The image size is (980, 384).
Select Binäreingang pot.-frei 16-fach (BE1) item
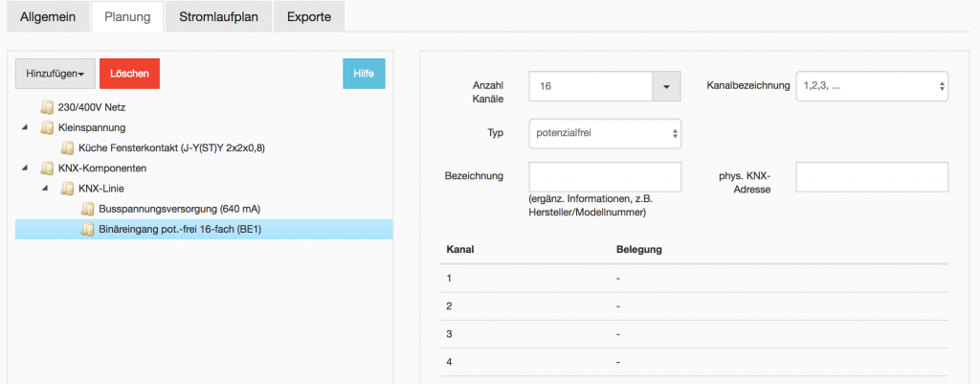(x=180, y=230)
